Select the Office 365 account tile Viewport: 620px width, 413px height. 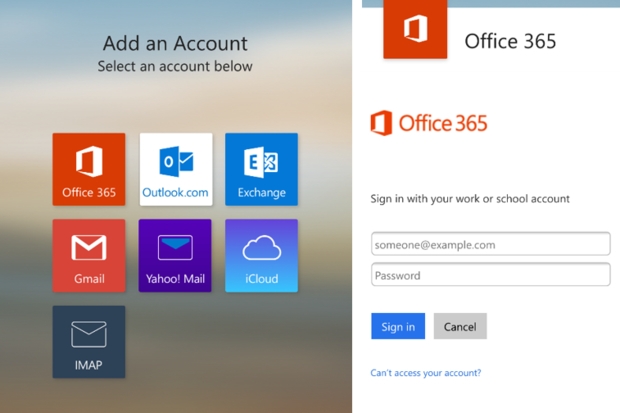tap(89, 169)
